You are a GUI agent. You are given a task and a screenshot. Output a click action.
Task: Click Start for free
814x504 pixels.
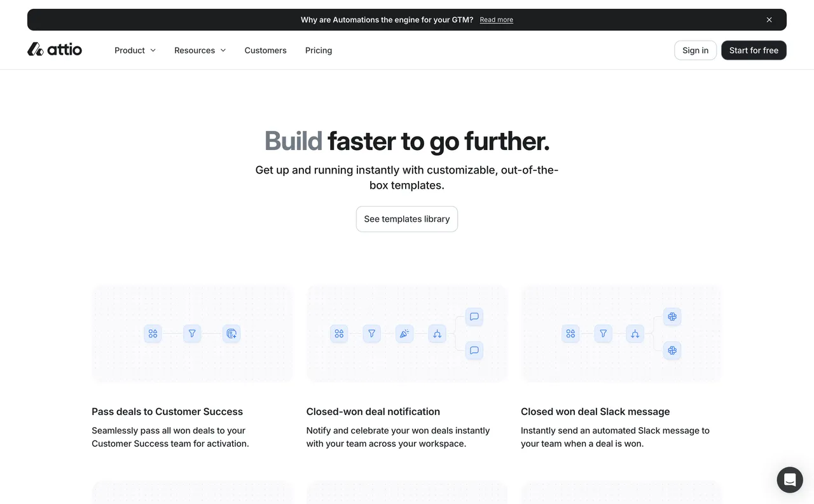tap(754, 50)
